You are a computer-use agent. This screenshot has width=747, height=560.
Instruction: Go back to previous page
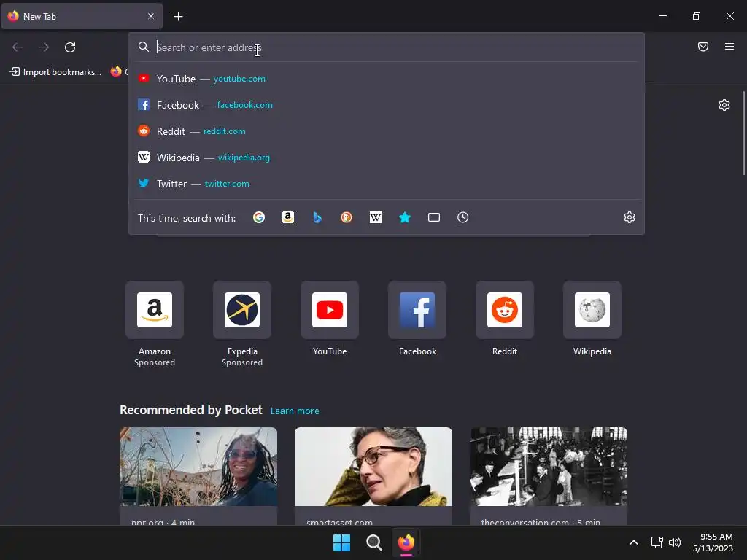[x=18, y=47]
